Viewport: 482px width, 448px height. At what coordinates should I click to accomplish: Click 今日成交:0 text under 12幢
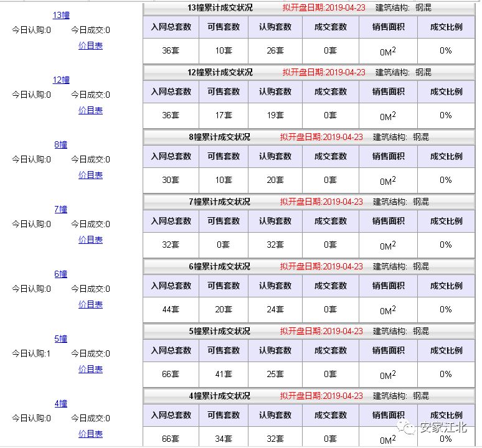click(90, 95)
